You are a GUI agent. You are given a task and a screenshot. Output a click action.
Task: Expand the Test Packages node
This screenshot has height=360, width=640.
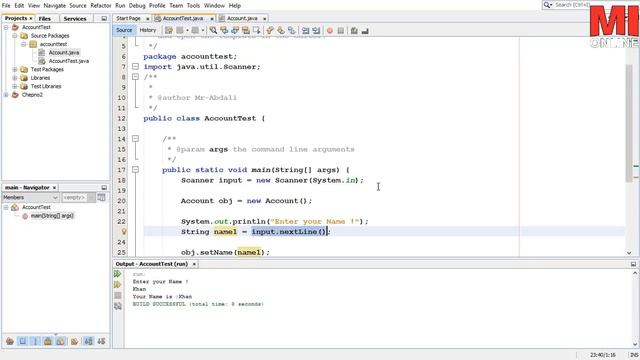point(15,69)
